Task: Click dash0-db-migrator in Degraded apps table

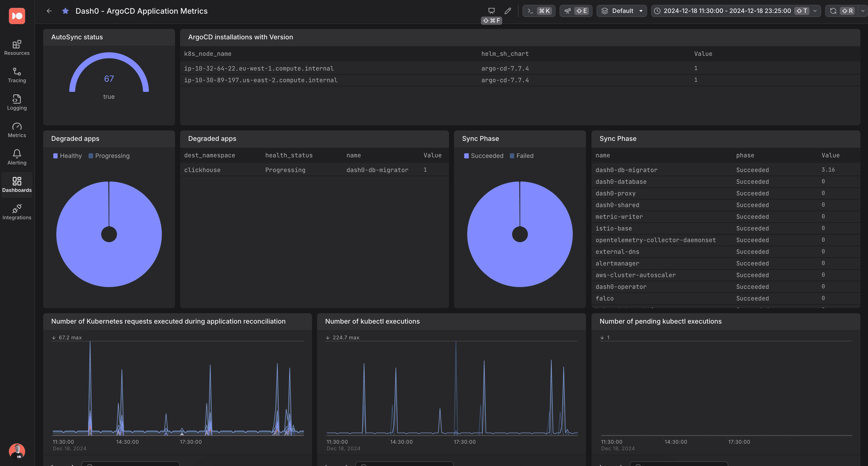Action: [x=377, y=170]
